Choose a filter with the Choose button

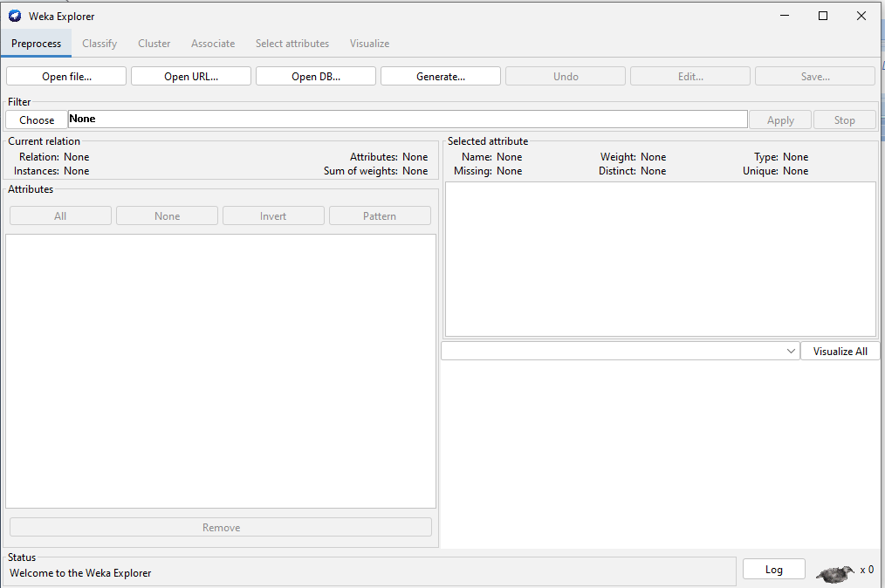(x=37, y=120)
